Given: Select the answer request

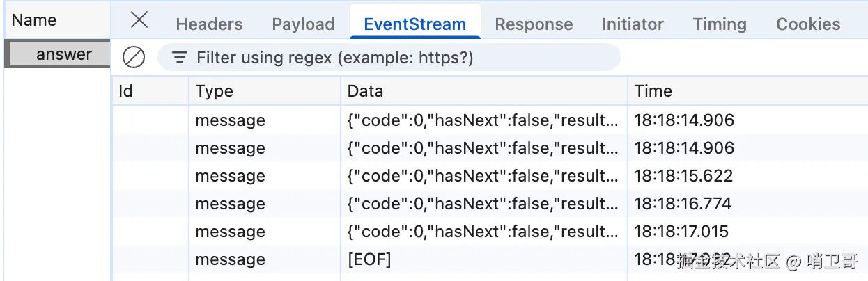Looking at the screenshot, I should [64, 54].
